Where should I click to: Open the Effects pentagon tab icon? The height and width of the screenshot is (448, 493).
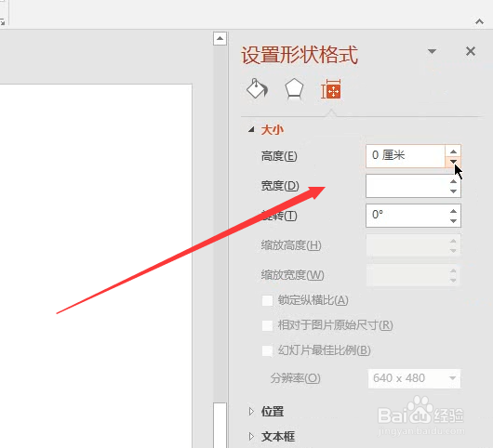(294, 89)
